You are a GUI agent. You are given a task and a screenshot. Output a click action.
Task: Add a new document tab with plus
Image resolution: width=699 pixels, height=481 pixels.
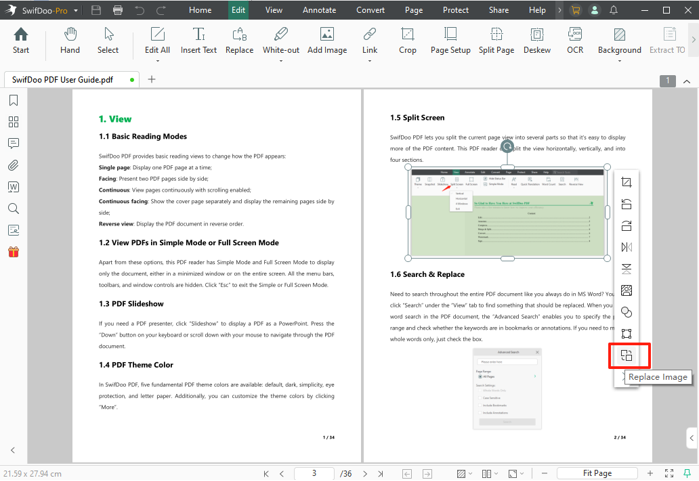(x=152, y=79)
